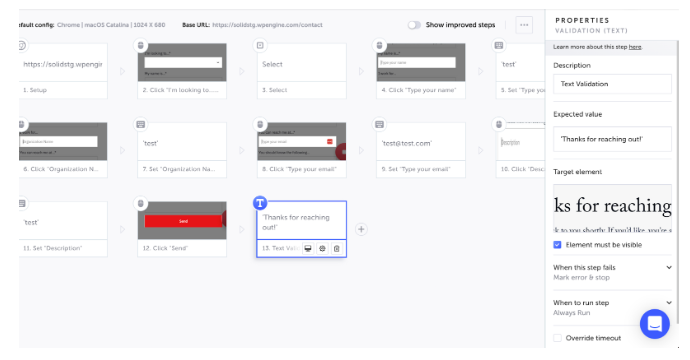Select step 7 Set Organization Name card

(x=182, y=150)
